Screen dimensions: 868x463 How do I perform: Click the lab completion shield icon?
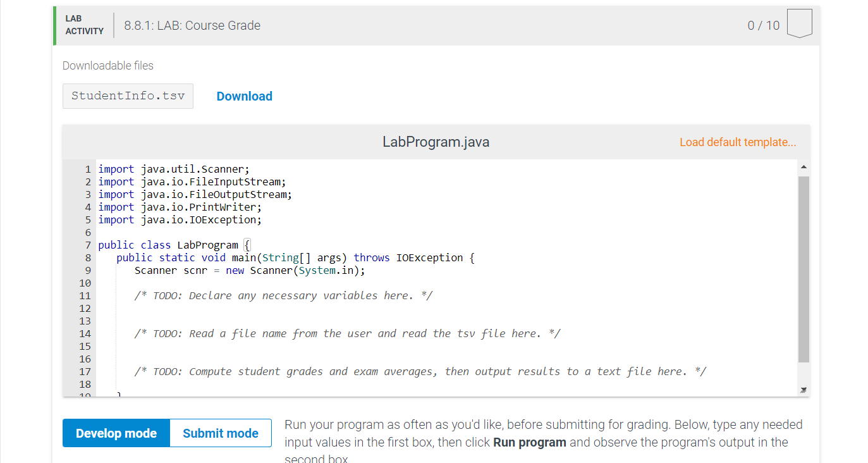(798, 22)
